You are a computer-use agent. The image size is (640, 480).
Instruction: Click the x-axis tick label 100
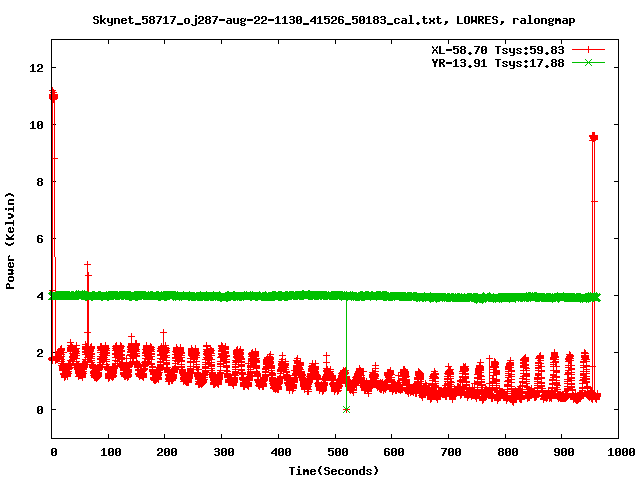pos(111,452)
